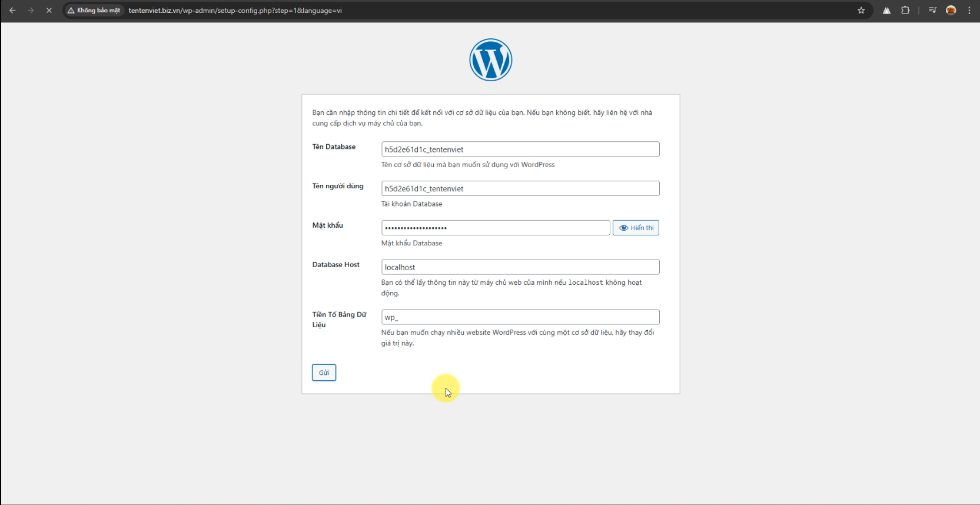The image size is (980, 505).
Task: Open the Extensions puzzle icon
Action: 905,11
